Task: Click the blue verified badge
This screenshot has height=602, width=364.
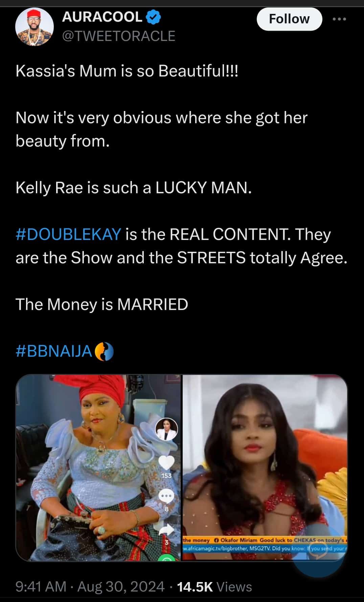Action: click(x=153, y=17)
